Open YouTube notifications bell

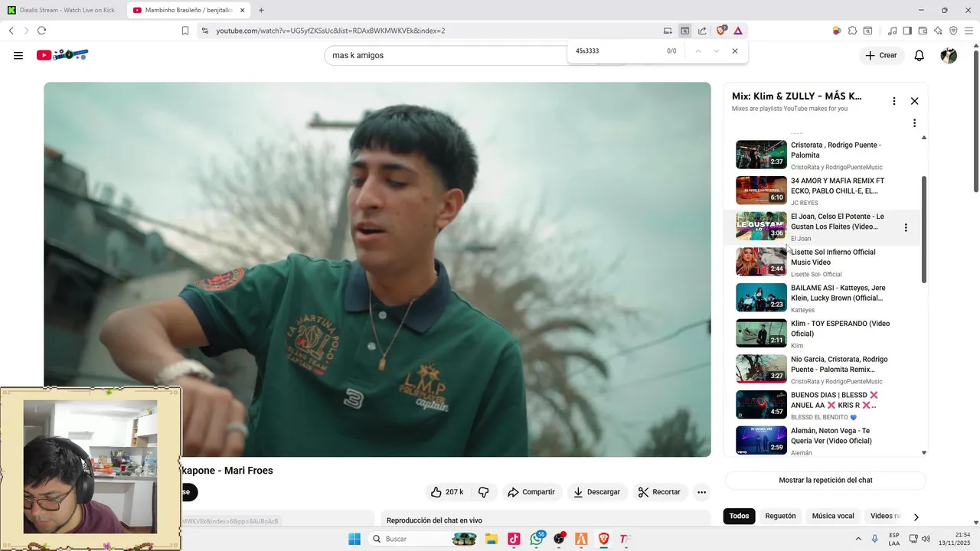(920, 55)
